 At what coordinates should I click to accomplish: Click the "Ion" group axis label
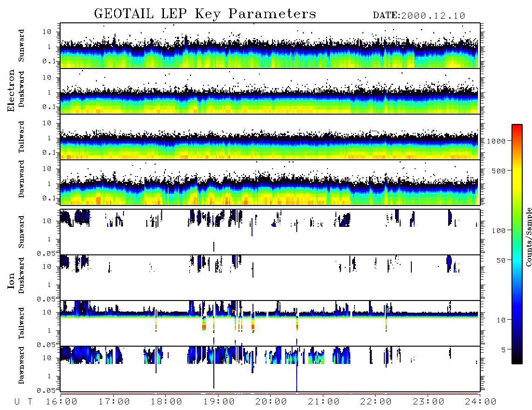(x=11, y=280)
